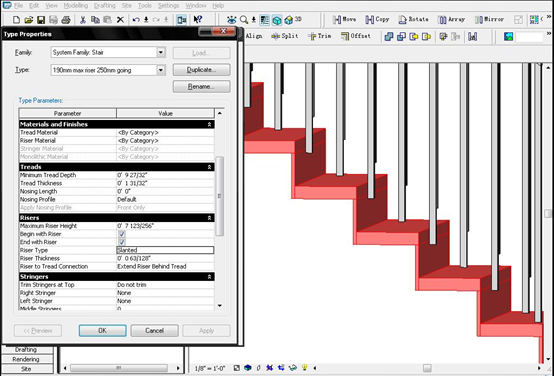Viewport: 554px width, 376px height.
Task: Click the Duplicate button
Action: [x=201, y=70]
